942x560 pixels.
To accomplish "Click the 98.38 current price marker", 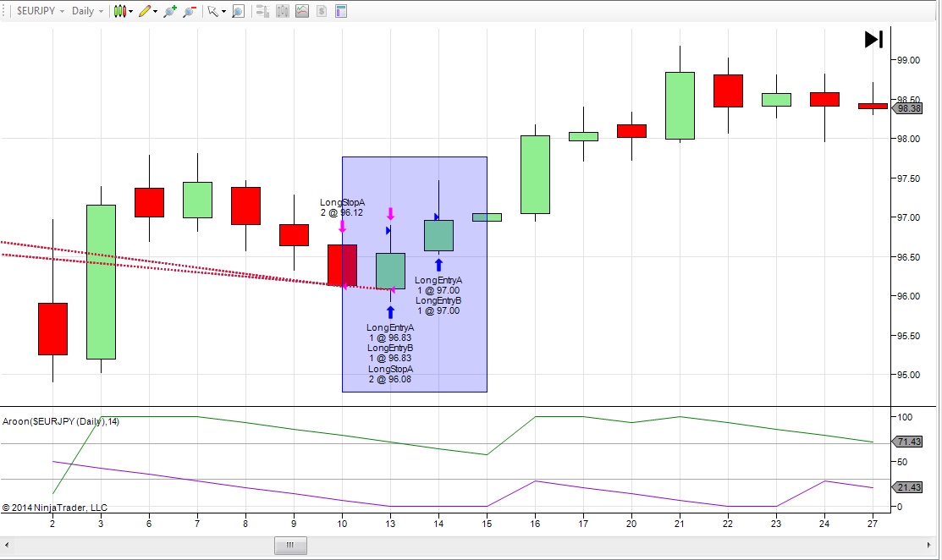I will point(907,108).
